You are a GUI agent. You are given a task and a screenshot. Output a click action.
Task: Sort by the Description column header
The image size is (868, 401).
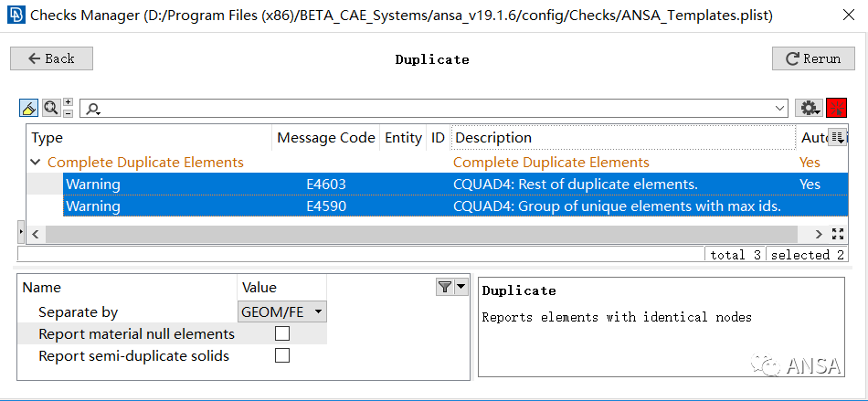click(x=623, y=138)
